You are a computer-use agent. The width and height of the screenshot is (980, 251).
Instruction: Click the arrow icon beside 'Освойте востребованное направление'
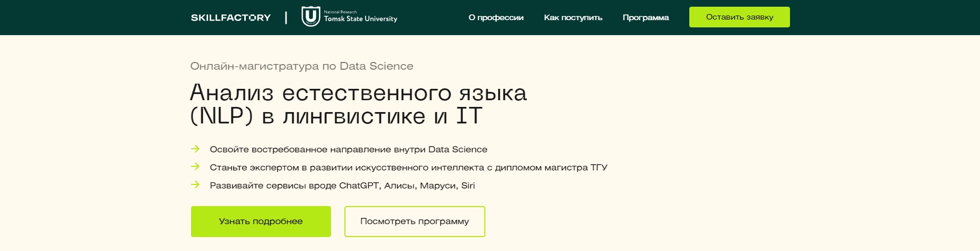coord(195,149)
